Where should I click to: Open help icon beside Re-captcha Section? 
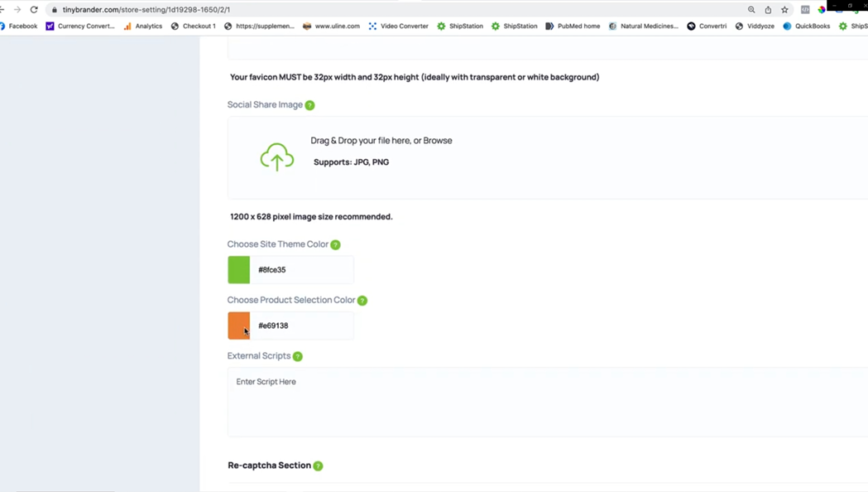pos(318,466)
